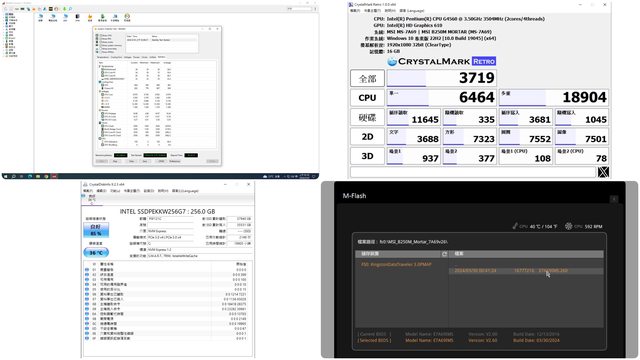Screen dimensions: 640x360
Task: Click the 全部 benchmark button in CrystalMark
Action: [367, 78]
